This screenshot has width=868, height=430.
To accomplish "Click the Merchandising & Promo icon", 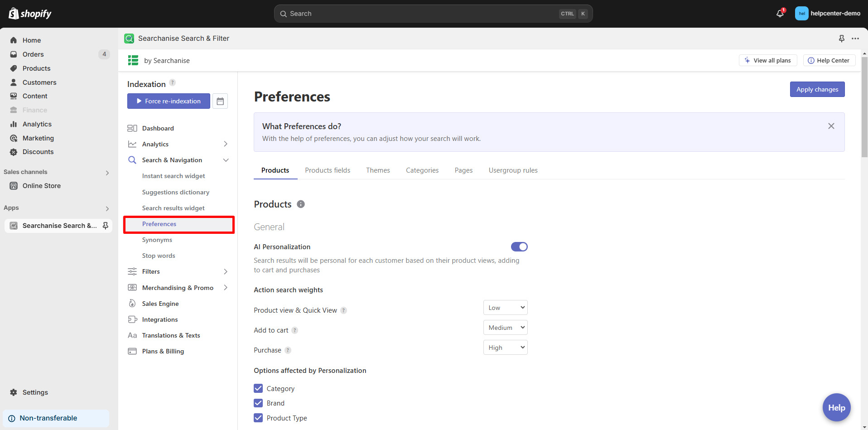I will pyautogui.click(x=132, y=287).
